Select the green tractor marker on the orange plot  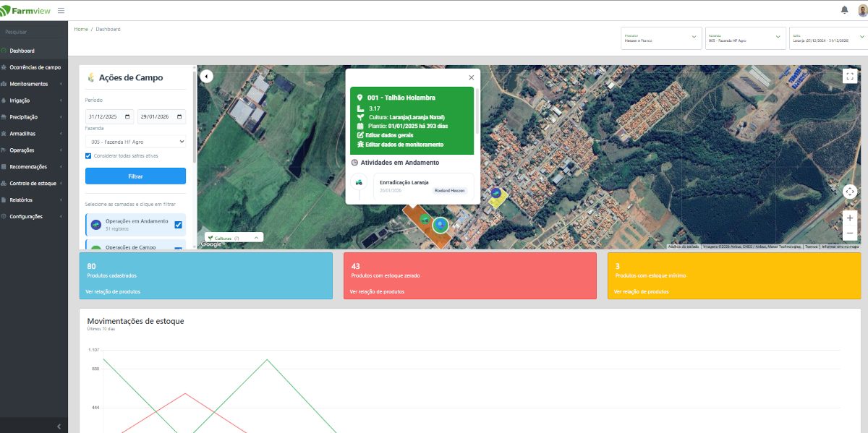pyautogui.click(x=425, y=219)
